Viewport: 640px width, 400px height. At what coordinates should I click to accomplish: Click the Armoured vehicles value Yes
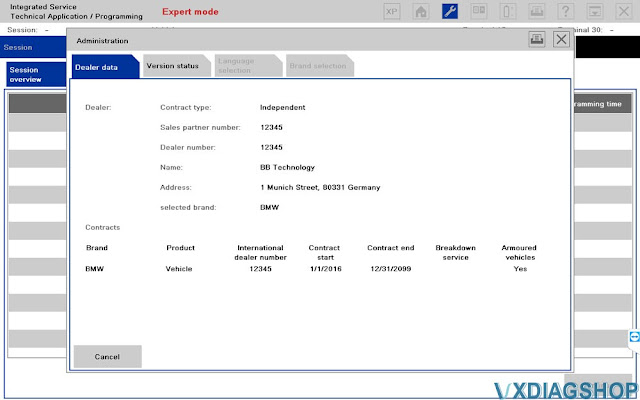[520, 269]
